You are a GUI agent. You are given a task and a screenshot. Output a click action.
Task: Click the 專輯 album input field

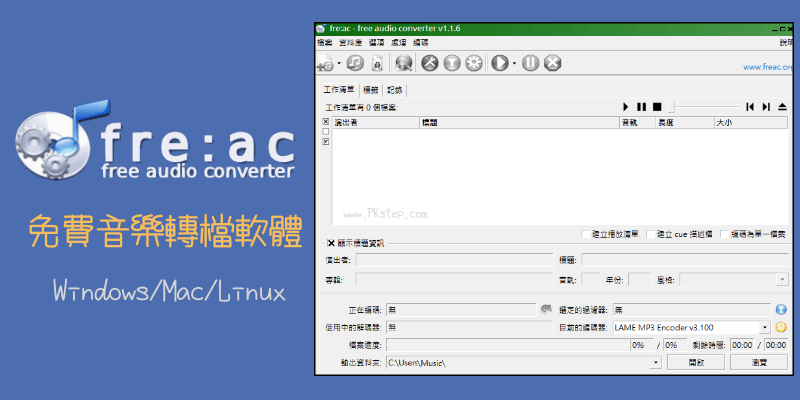(454, 280)
